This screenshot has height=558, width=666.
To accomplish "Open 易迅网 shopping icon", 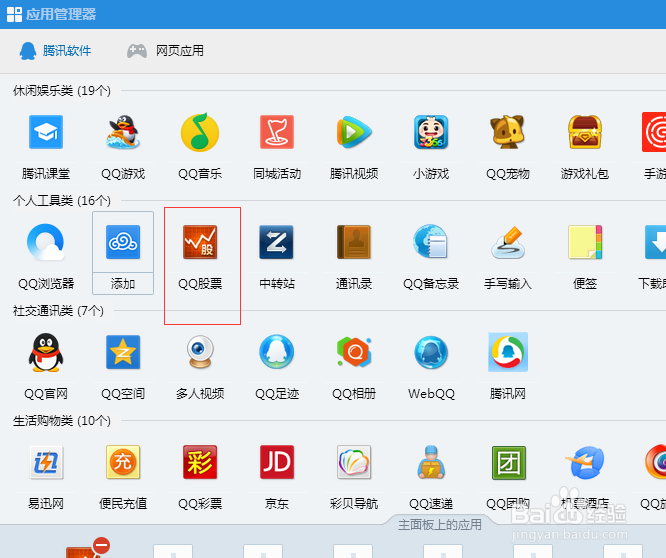I will [46, 462].
